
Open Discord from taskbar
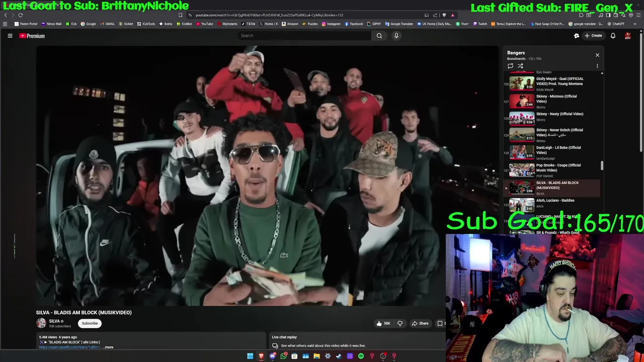[x=272, y=356]
